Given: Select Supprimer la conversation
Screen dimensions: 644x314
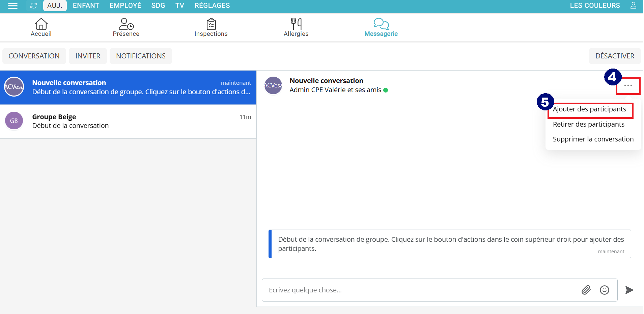Looking at the screenshot, I should [593, 139].
